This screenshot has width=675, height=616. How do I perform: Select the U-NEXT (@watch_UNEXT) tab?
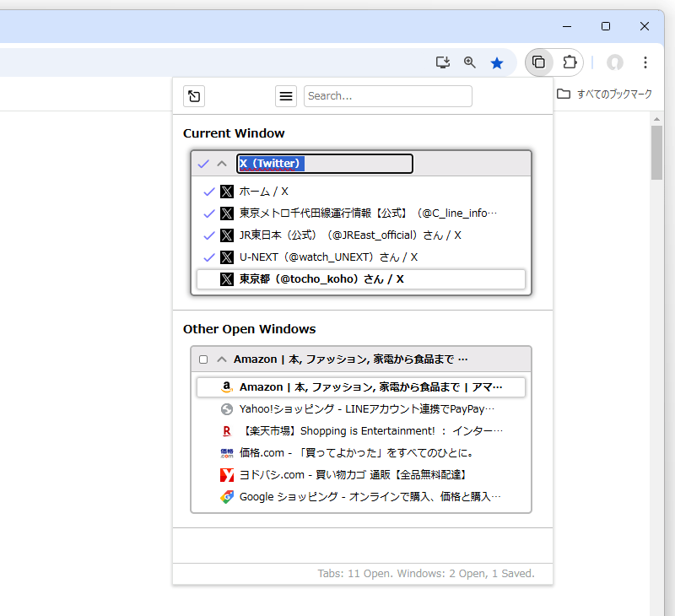(x=361, y=257)
